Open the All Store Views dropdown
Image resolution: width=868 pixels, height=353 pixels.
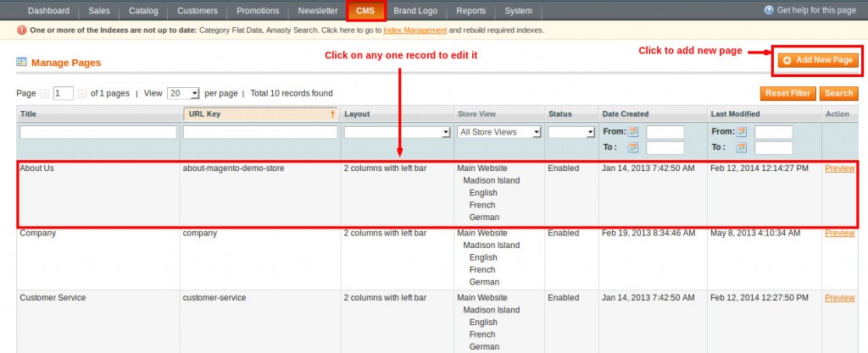(537, 133)
